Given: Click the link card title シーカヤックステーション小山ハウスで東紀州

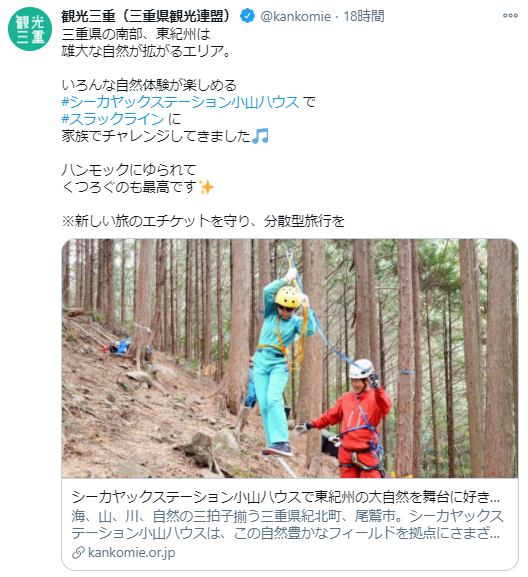Looking at the screenshot, I should [x=286, y=497].
